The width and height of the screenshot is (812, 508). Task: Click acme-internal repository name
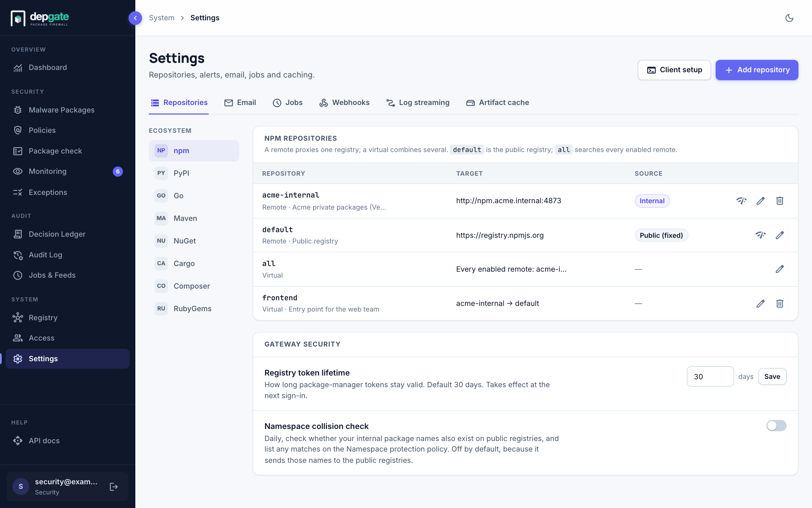tap(291, 195)
